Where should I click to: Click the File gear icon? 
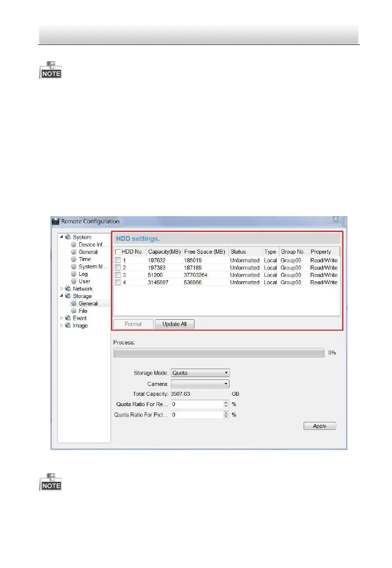click(74, 311)
